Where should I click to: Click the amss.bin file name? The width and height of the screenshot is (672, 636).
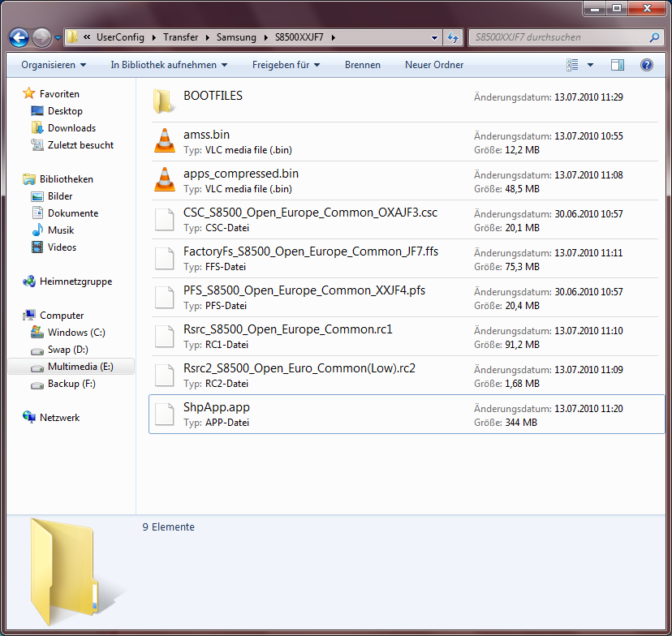tap(207, 135)
